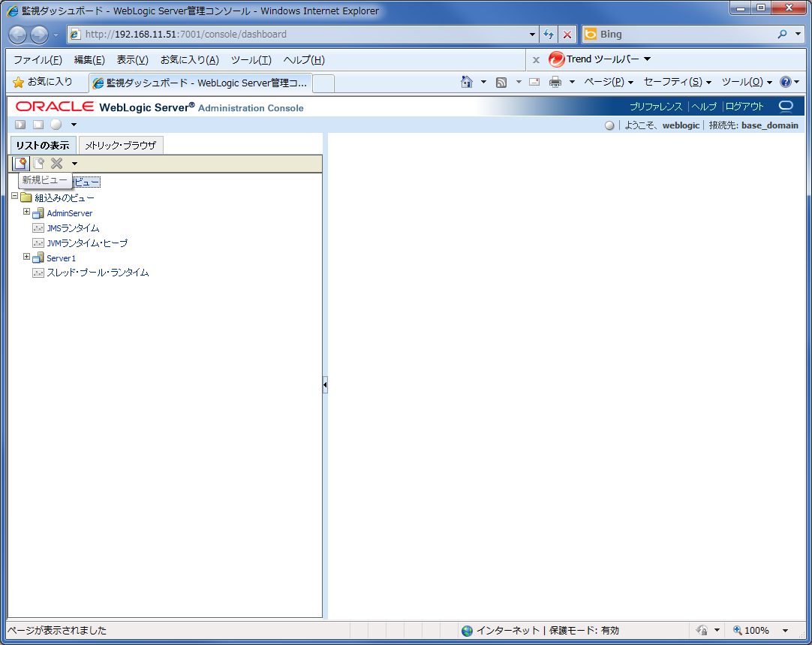Collapse the left panel with splitter arrow
Screen dimensions: 812x645
point(325,385)
